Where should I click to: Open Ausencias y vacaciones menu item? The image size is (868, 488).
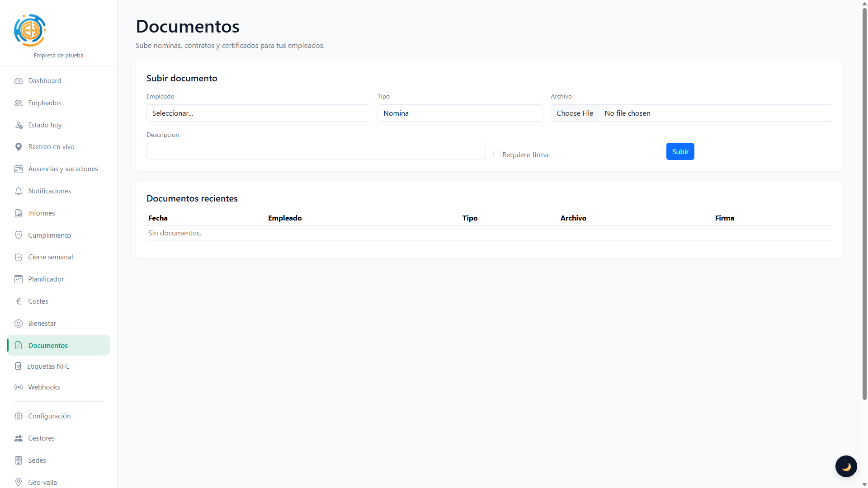click(63, 169)
